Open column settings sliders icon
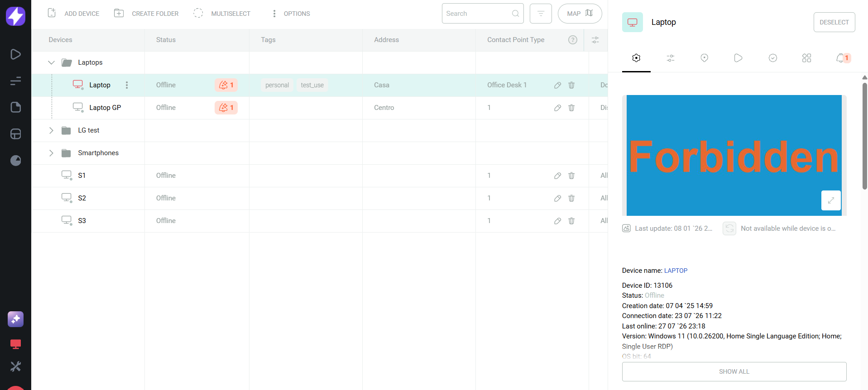The width and height of the screenshot is (868, 390). (x=595, y=40)
